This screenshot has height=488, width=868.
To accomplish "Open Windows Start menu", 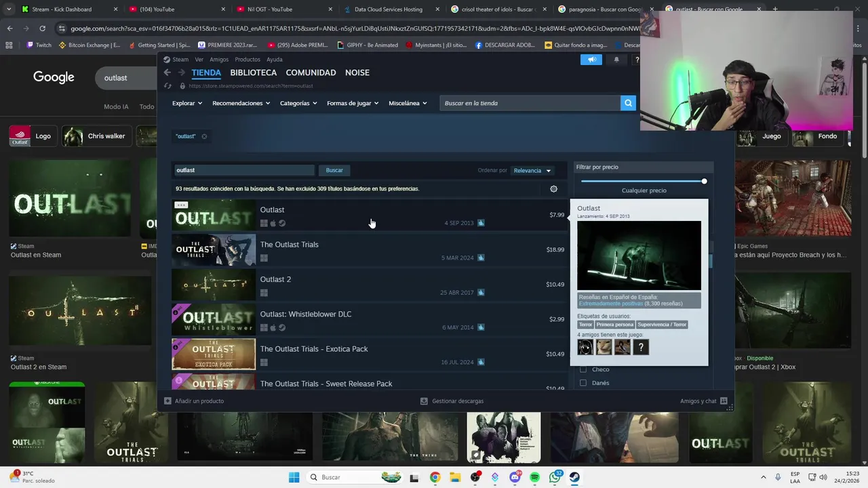I will click(294, 477).
